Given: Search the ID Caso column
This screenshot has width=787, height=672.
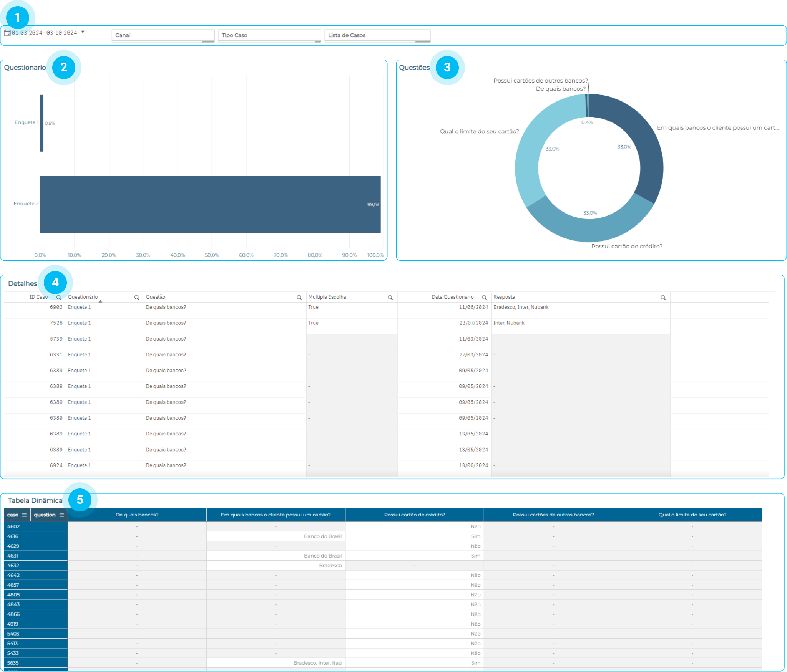Looking at the screenshot, I should 59,298.
